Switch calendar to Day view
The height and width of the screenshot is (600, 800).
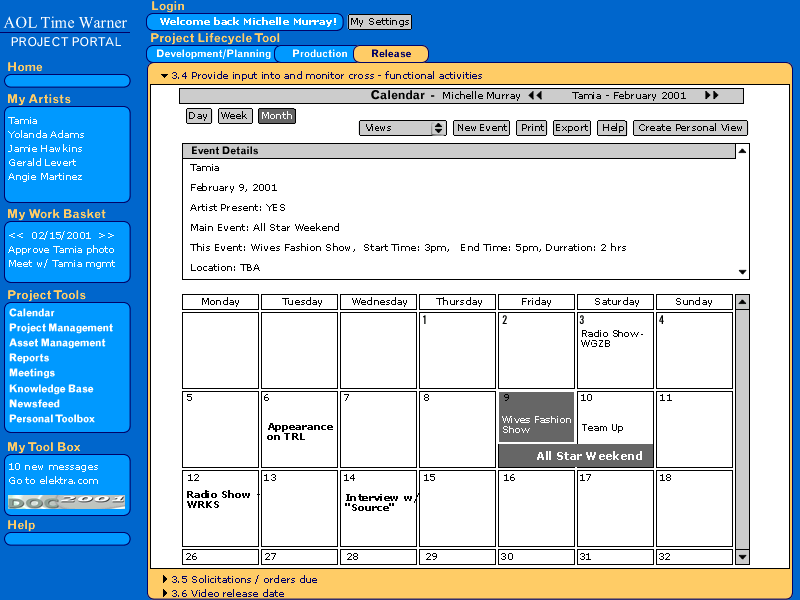pos(198,116)
